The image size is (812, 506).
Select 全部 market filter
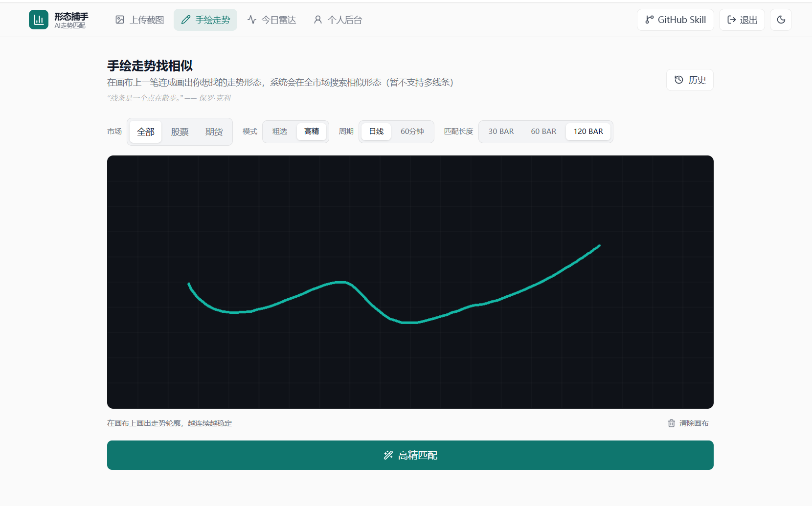coord(146,132)
